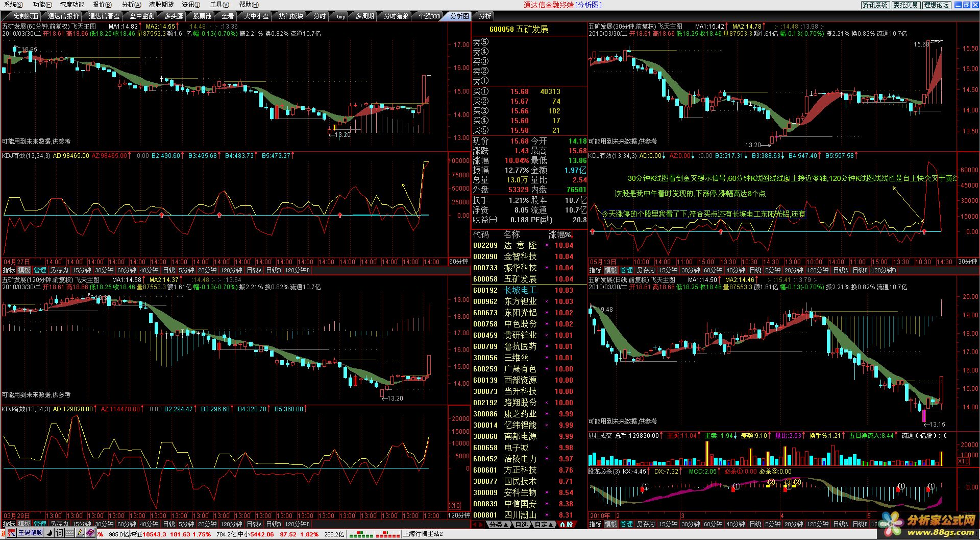
Task: Switch to the 热门板块 tab
Action: point(291,16)
